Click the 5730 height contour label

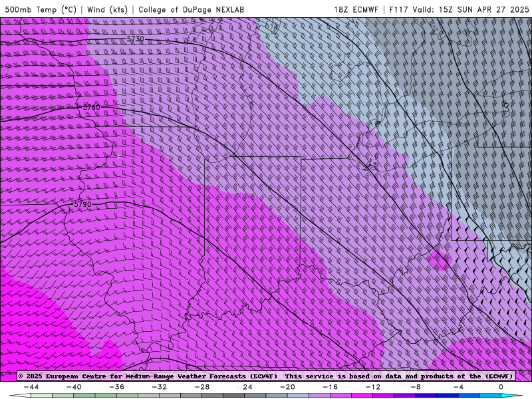pos(136,39)
